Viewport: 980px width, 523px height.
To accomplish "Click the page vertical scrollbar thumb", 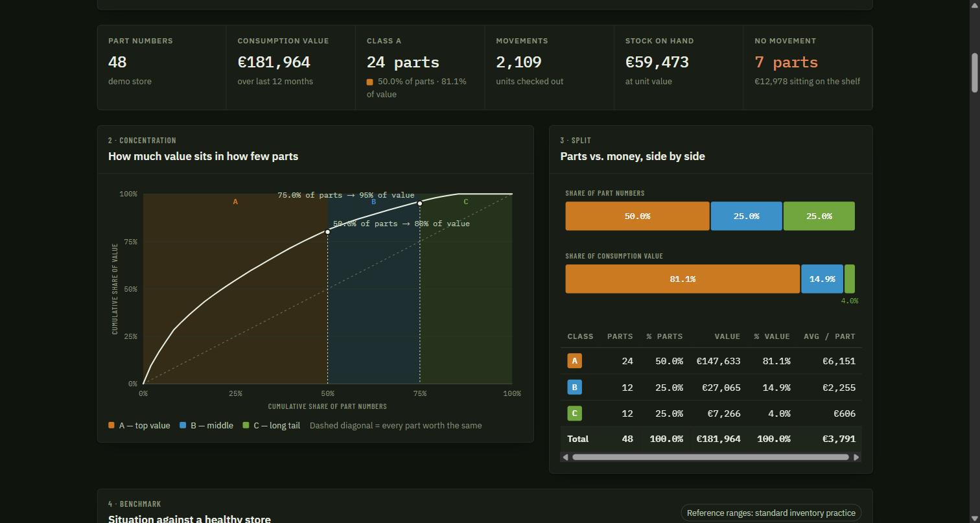I will click(974, 73).
